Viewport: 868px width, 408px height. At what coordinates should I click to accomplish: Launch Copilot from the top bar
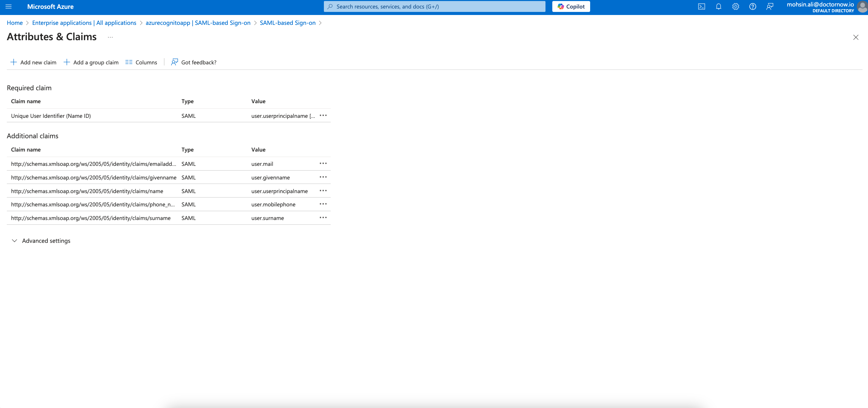click(571, 6)
